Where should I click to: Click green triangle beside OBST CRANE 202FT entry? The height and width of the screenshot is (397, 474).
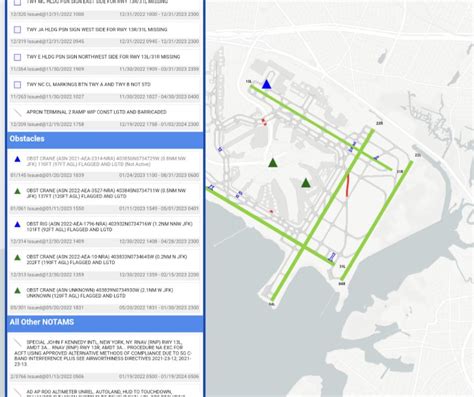pyautogui.click(x=18, y=258)
